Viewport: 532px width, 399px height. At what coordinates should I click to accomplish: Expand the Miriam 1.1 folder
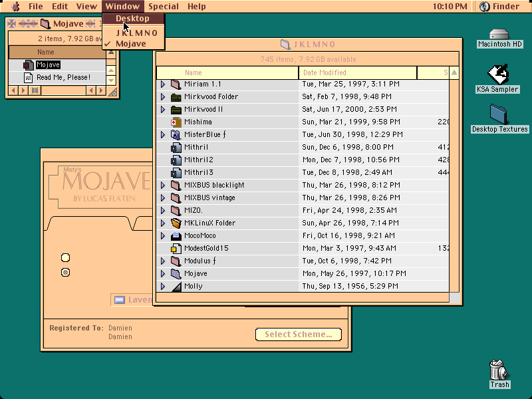(163, 84)
